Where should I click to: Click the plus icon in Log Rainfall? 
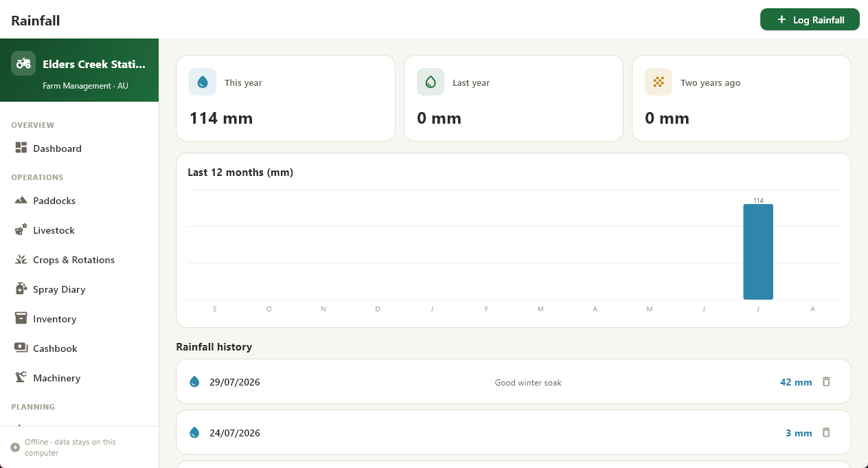[781, 20]
